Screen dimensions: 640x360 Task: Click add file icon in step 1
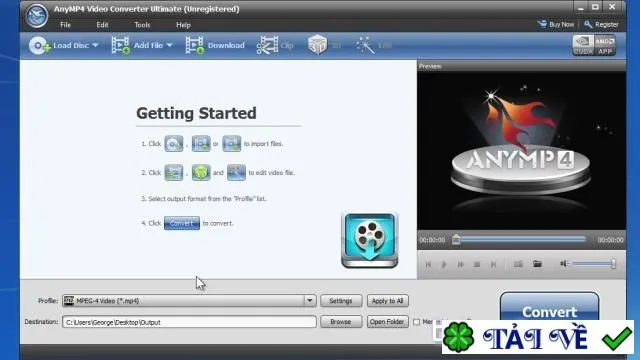tap(201, 144)
